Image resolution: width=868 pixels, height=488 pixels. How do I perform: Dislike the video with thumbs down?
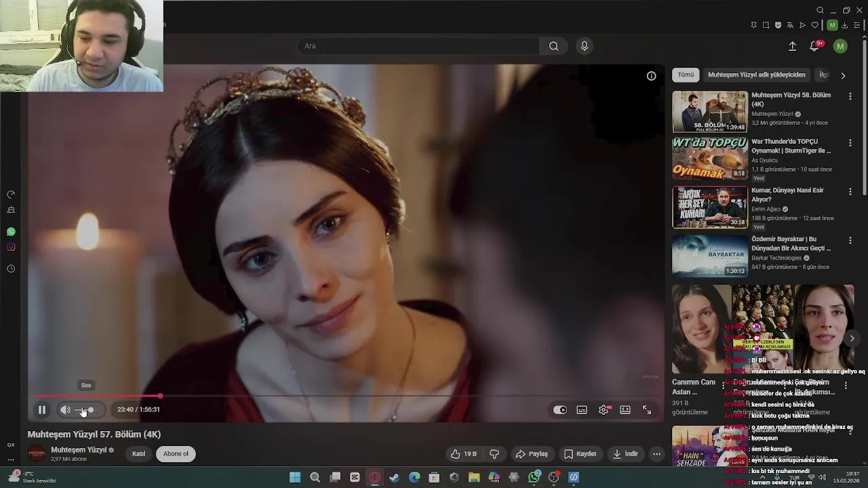494,454
